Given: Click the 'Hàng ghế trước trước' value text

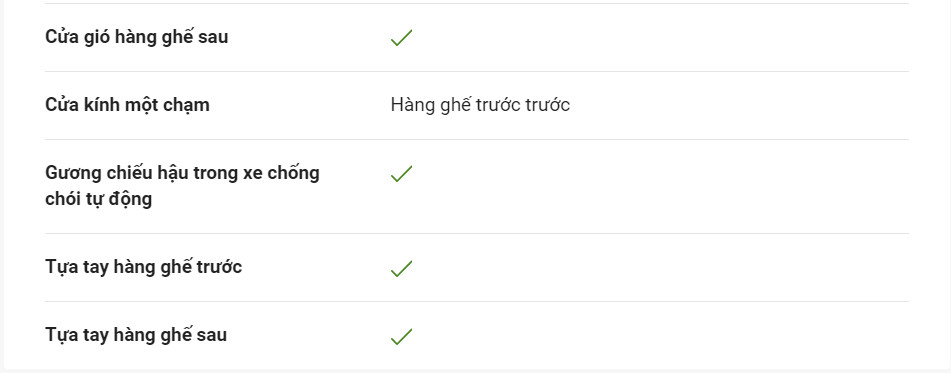Looking at the screenshot, I should pos(480,105).
